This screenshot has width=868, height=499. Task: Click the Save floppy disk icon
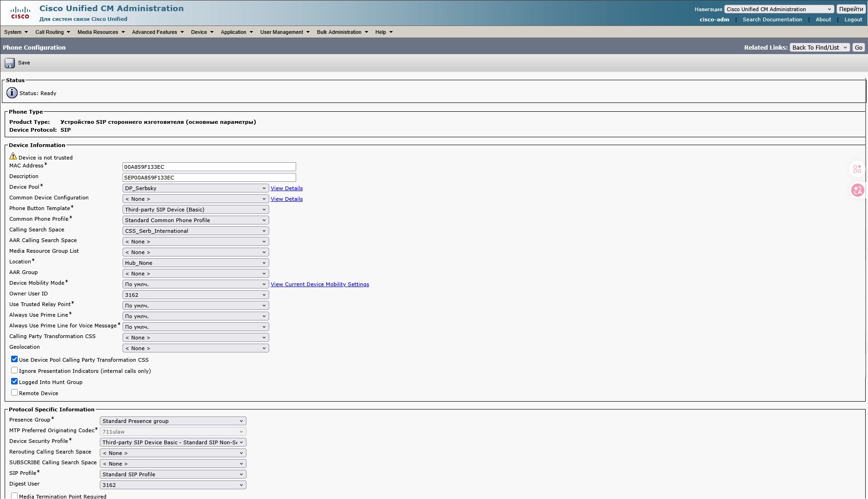(10, 63)
